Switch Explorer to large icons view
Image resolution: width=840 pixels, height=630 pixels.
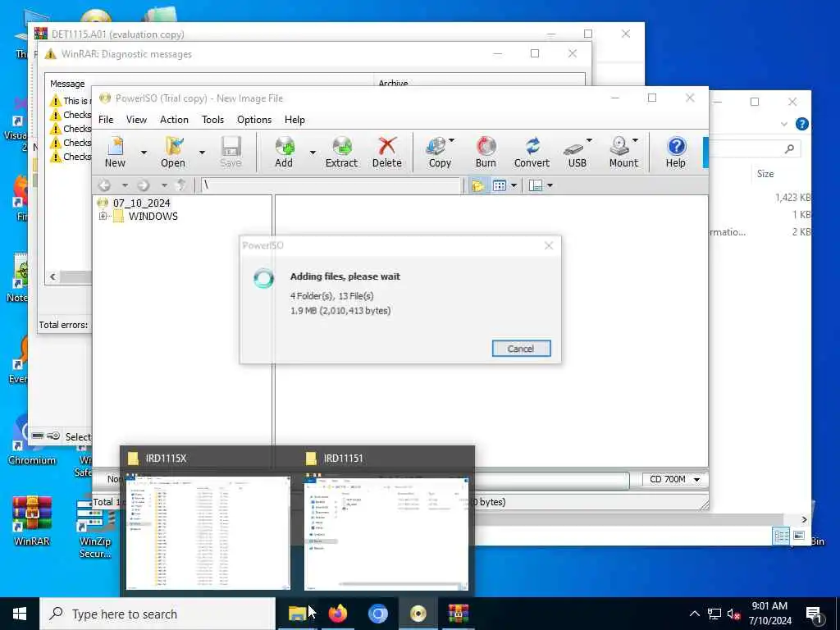pos(799,535)
